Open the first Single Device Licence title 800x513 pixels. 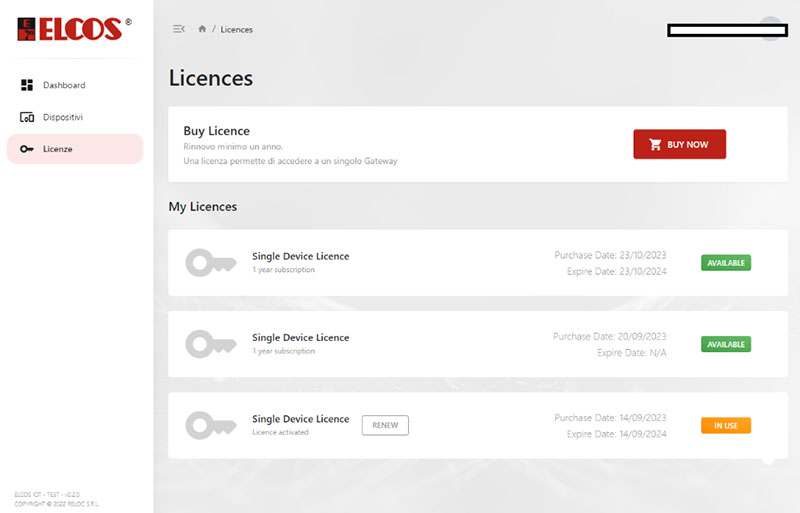pyautogui.click(x=300, y=257)
